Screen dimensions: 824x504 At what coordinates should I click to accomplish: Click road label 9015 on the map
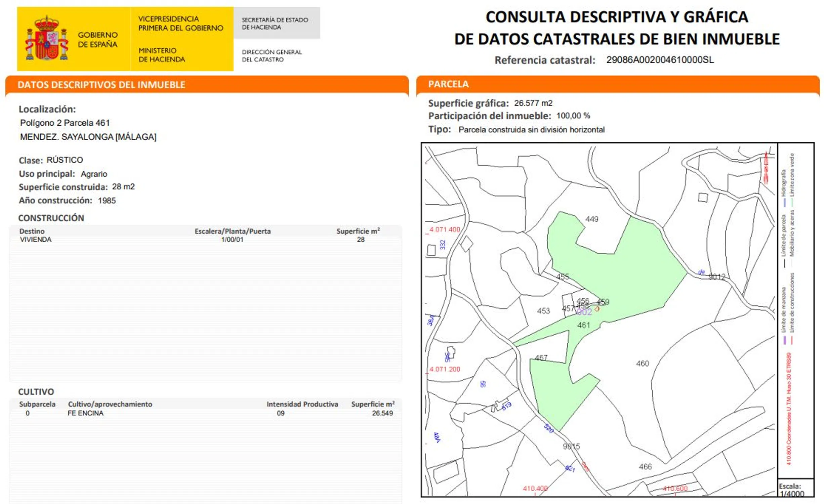(571, 447)
